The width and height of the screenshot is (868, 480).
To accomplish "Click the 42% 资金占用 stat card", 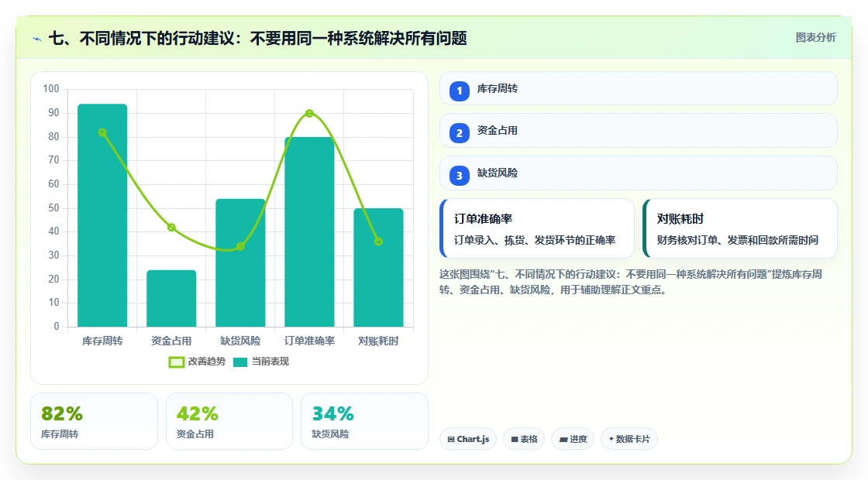I will click(x=229, y=421).
